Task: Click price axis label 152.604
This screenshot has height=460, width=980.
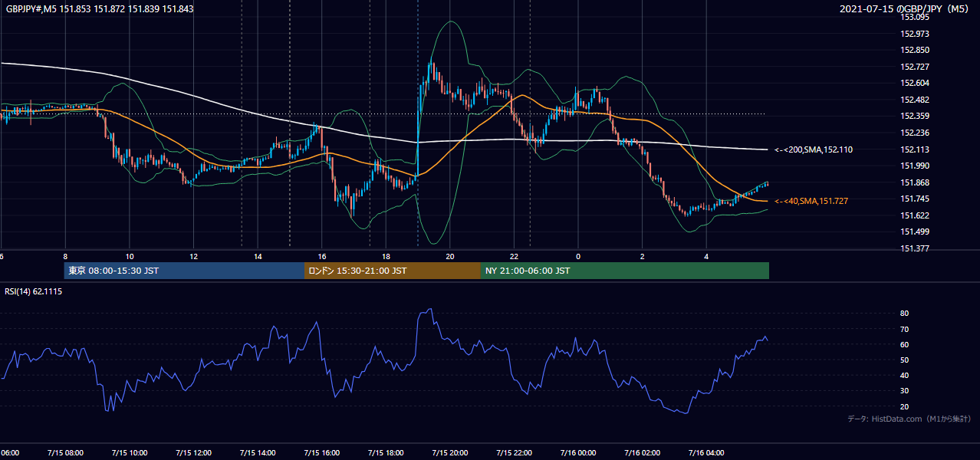Action: (915, 83)
